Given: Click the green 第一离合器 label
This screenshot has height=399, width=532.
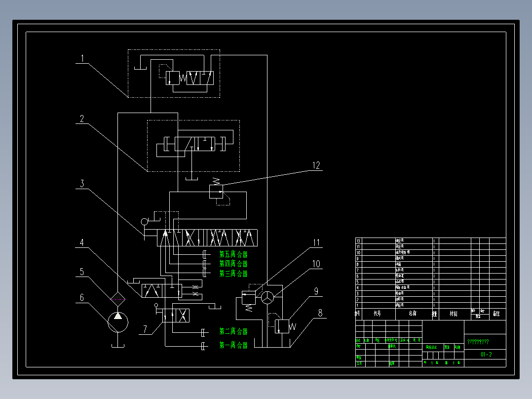Looking at the screenshot, I should point(233,345).
